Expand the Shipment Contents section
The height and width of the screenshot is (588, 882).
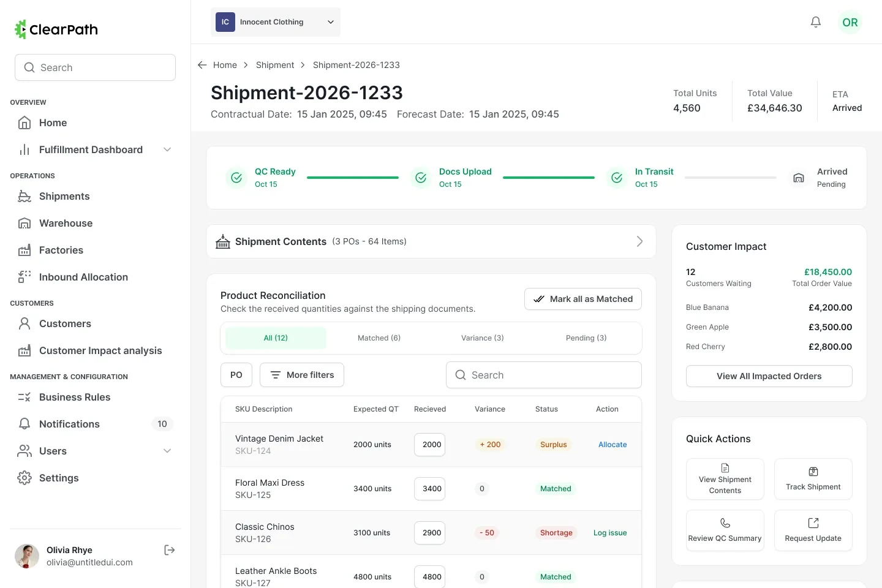point(431,241)
